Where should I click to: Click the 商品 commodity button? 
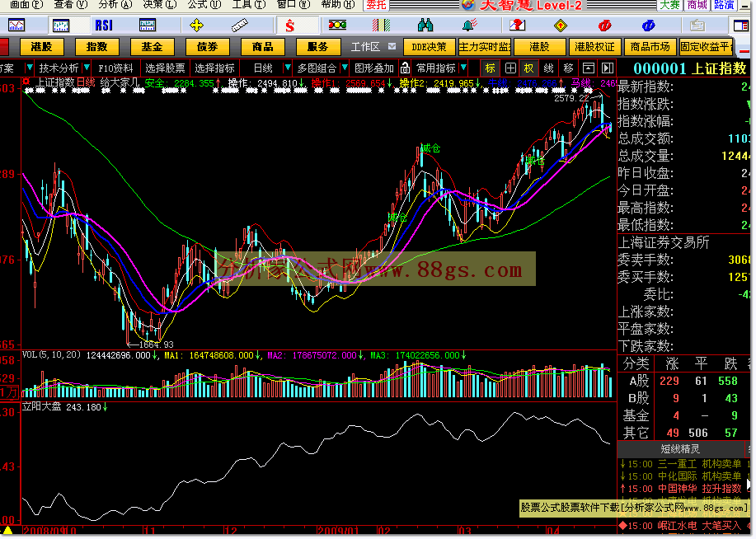(263, 47)
